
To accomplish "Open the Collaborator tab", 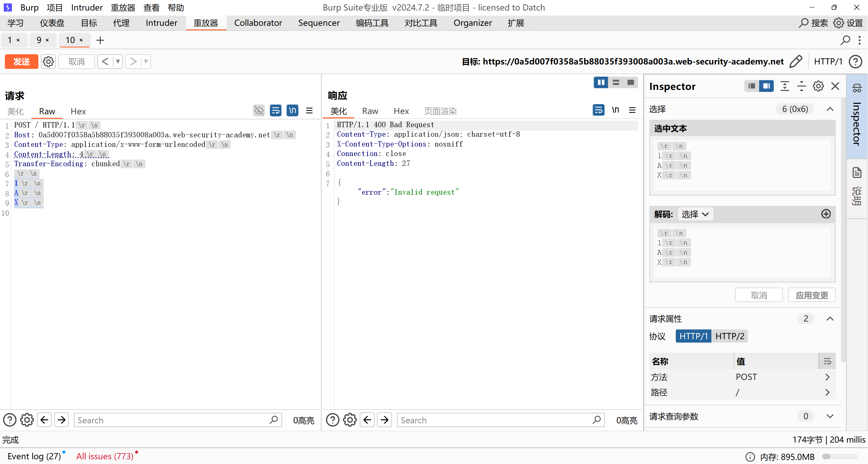I will (x=258, y=23).
